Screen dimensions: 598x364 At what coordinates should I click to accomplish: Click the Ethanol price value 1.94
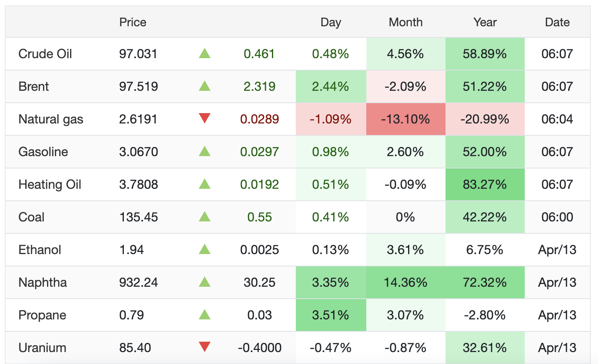tap(131, 250)
